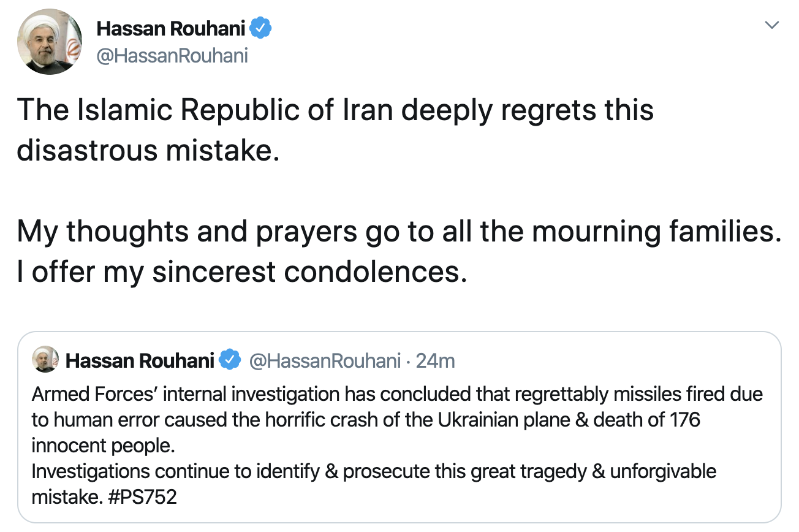This screenshot has height=532, width=799.
Task: Open the bold Hassan Rouhani name at top
Action: tap(171, 28)
